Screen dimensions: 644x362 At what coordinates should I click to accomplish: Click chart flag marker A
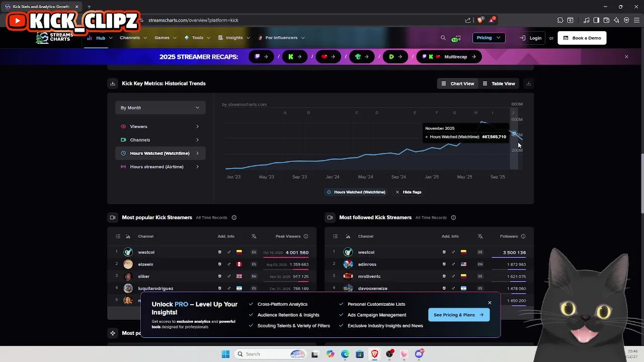pos(285,113)
